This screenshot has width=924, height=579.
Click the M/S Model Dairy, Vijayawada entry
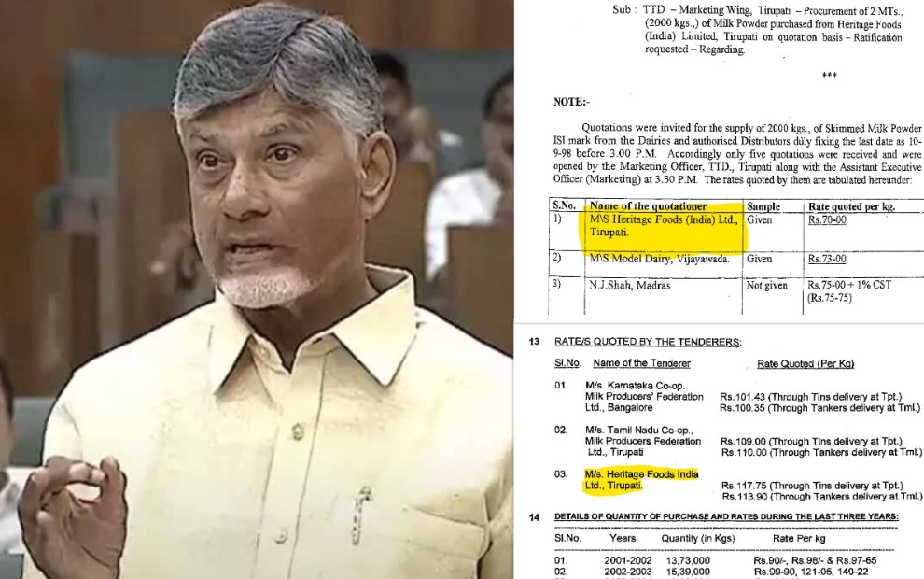point(659,259)
